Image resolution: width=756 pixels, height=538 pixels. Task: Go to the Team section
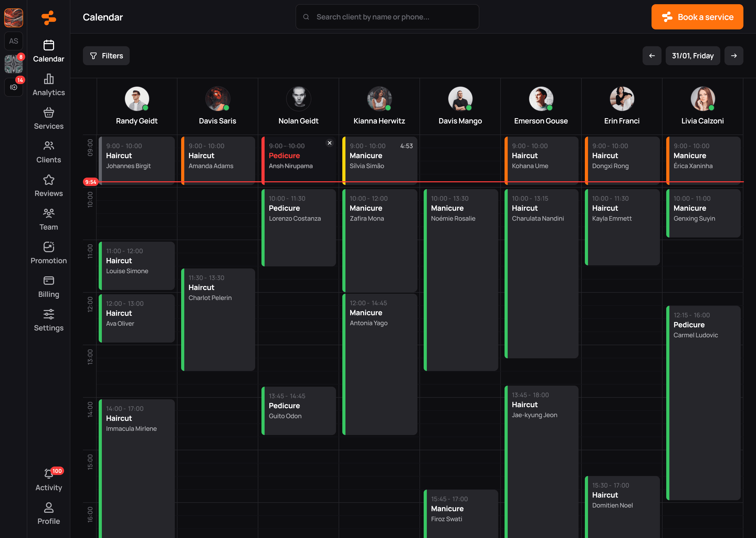[49, 219]
